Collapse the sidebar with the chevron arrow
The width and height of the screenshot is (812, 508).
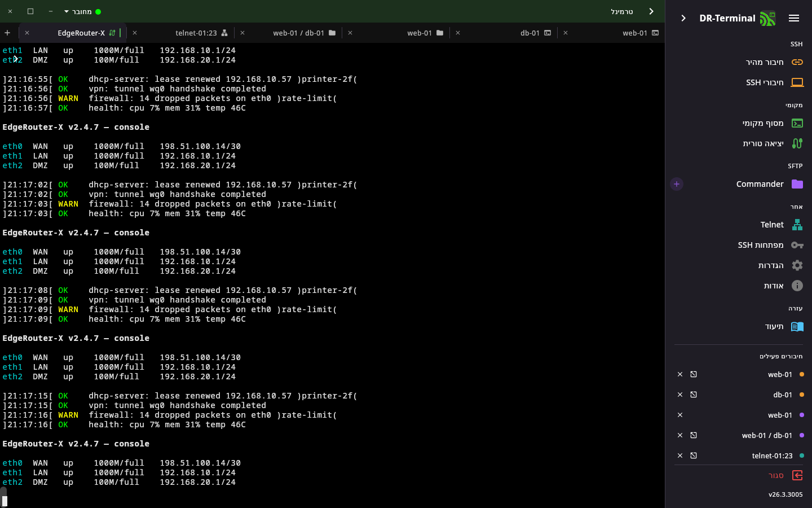point(683,18)
